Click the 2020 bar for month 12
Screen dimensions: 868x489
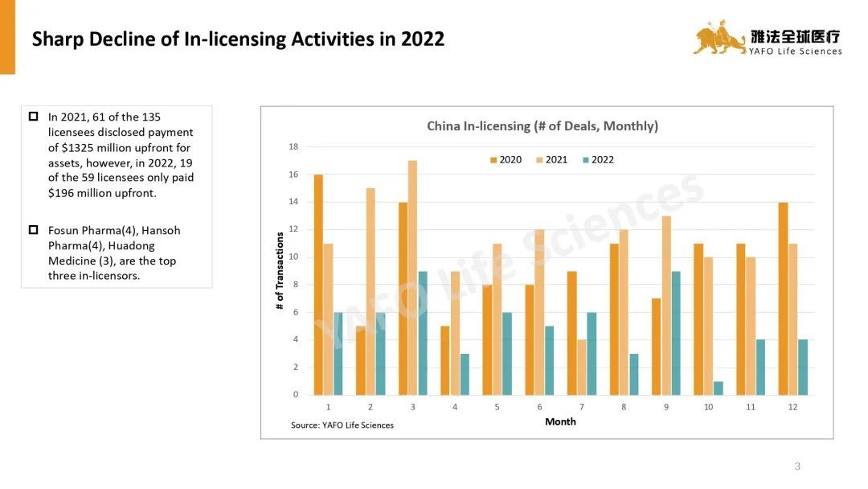pos(783,298)
